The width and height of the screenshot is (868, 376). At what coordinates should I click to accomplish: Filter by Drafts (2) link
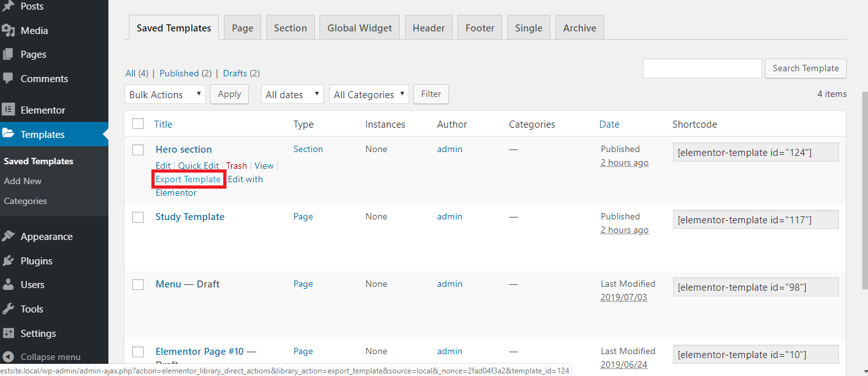pos(241,73)
